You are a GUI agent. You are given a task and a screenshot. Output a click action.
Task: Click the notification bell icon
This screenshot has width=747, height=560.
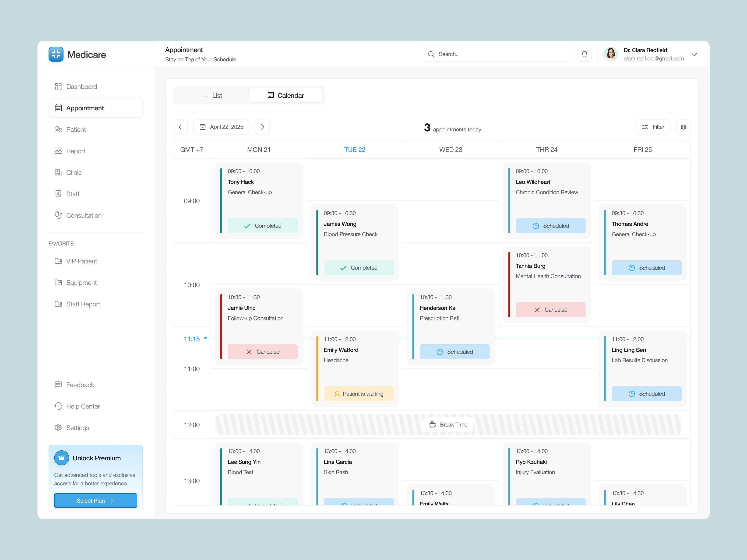coord(584,54)
